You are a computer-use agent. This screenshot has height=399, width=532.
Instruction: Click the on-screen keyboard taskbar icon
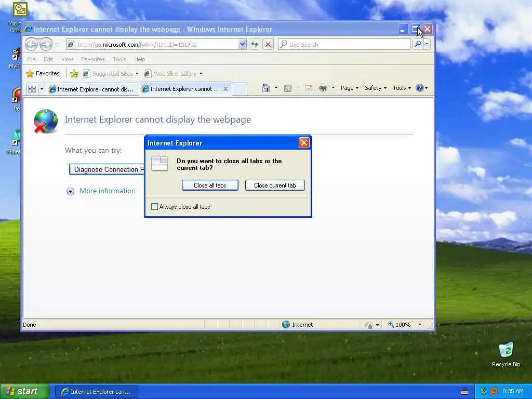point(464,392)
